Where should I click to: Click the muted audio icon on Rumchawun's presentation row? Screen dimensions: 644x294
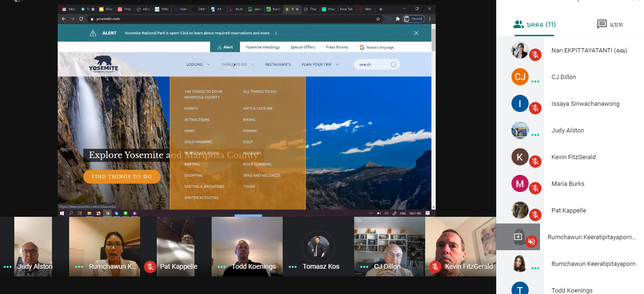(x=531, y=242)
